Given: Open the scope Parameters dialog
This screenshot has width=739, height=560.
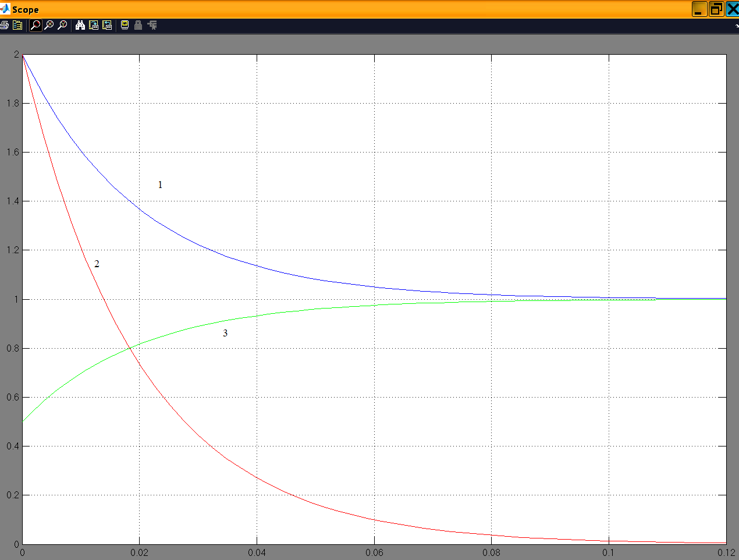Looking at the screenshot, I should (17, 25).
